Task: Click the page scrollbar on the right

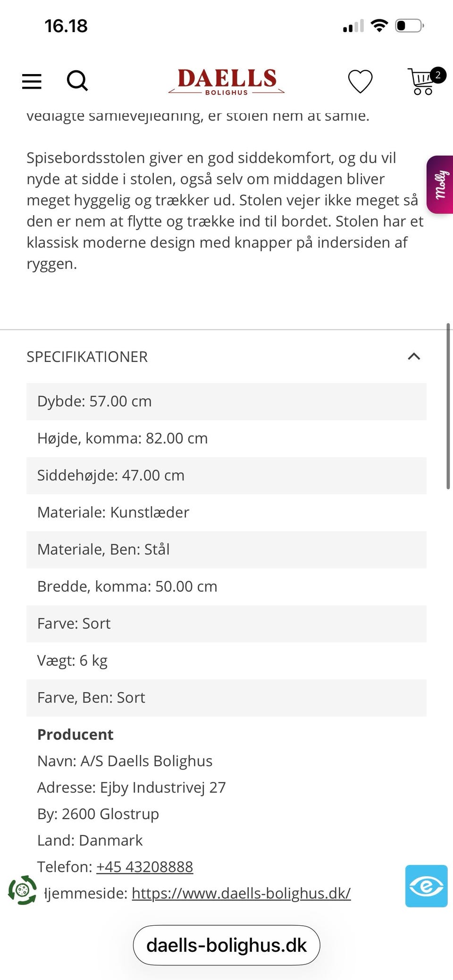Action: (448, 406)
